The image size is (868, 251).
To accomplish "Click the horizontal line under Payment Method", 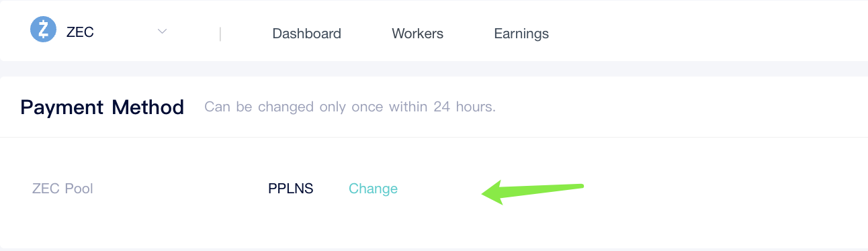I will pos(434,137).
